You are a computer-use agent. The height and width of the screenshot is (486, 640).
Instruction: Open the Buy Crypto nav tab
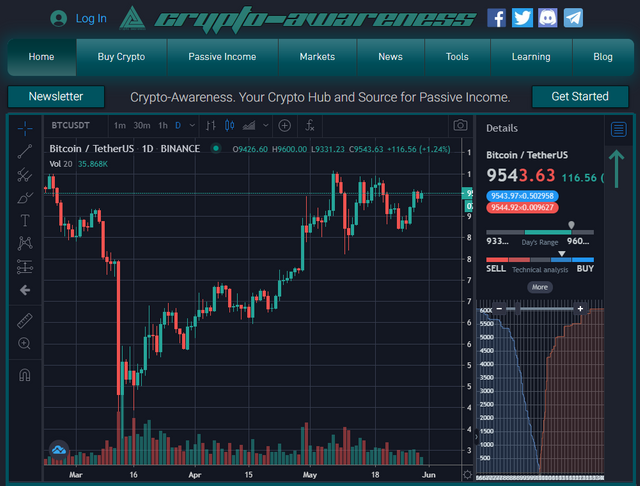coord(121,57)
